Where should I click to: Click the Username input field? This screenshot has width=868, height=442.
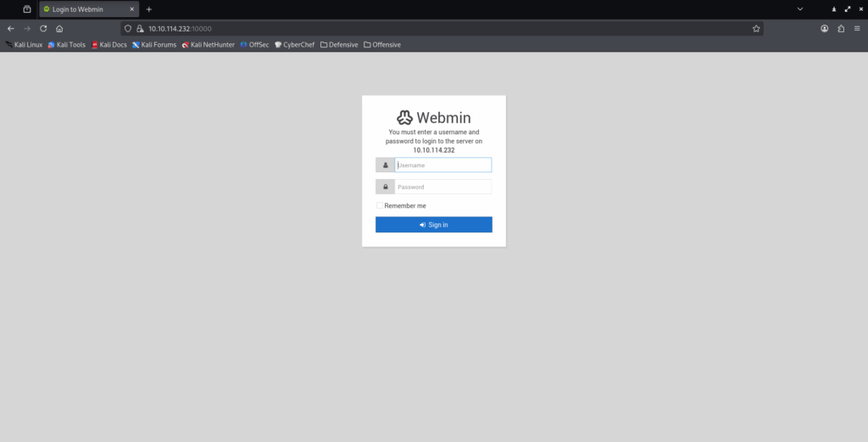[442, 165]
